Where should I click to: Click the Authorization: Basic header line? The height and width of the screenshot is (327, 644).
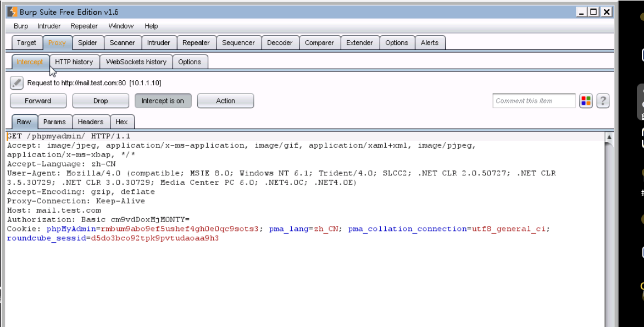pyautogui.click(x=98, y=220)
